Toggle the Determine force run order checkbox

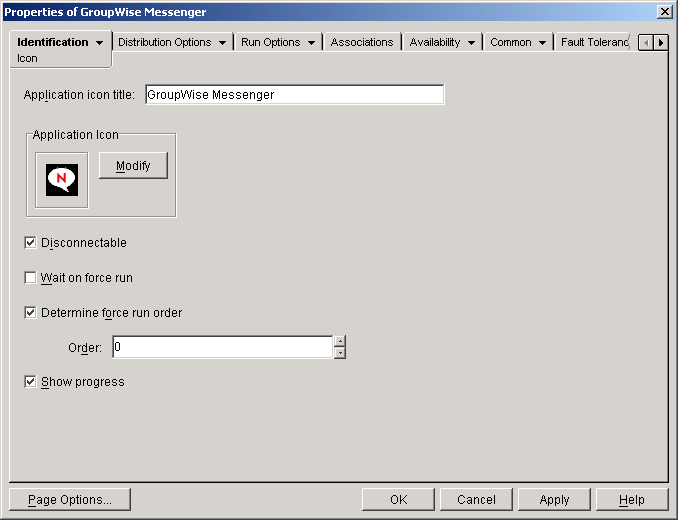[x=30, y=313]
